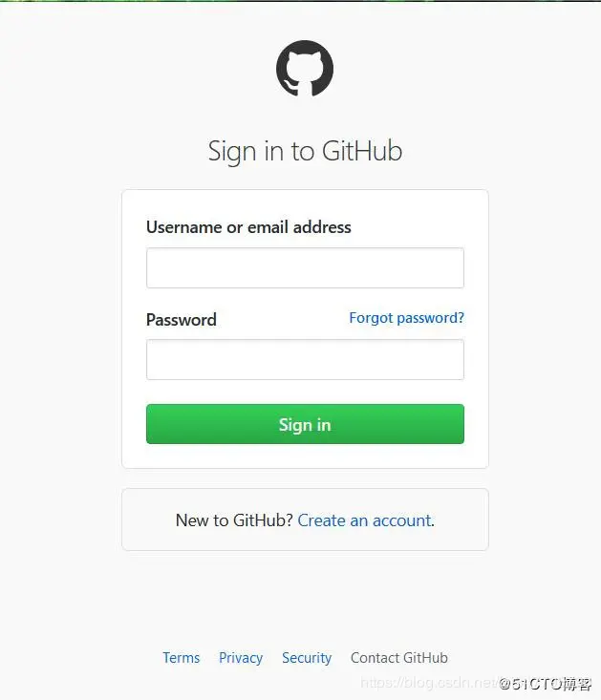Click the Username or email address label

248,227
